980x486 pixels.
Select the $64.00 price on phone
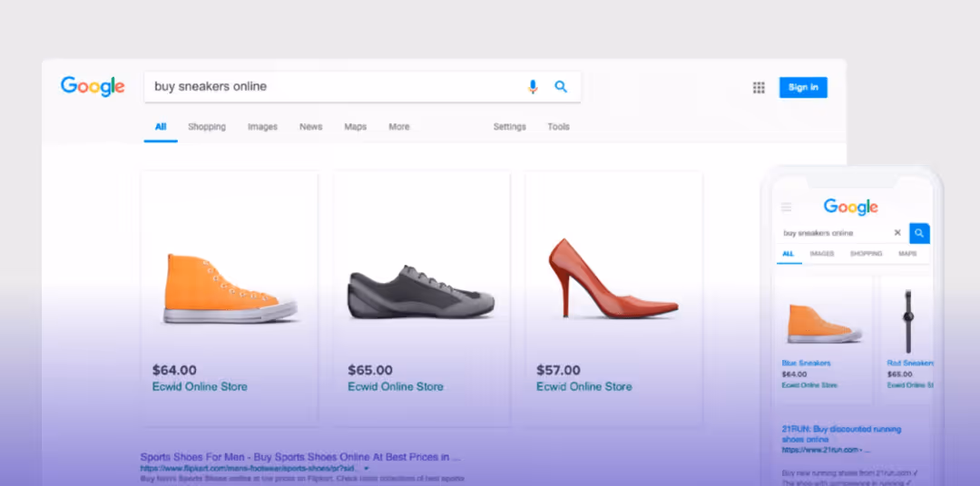(794, 374)
